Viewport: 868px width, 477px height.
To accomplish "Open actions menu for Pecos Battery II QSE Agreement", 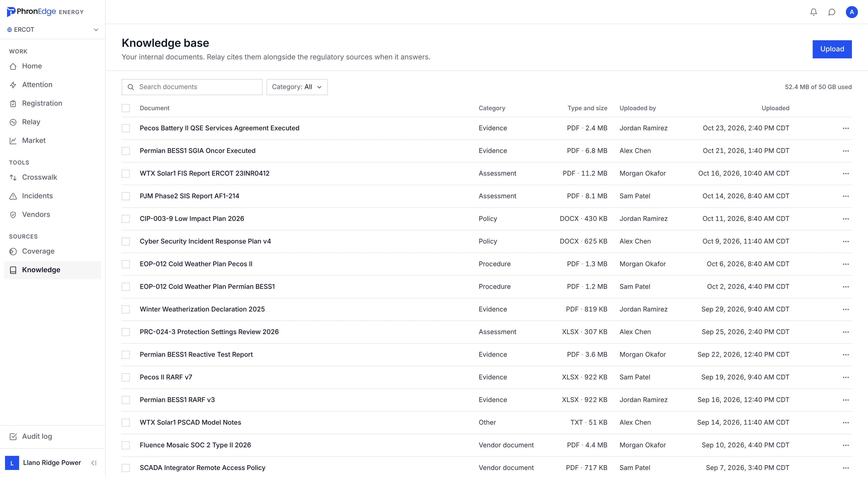I will coord(845,128).
